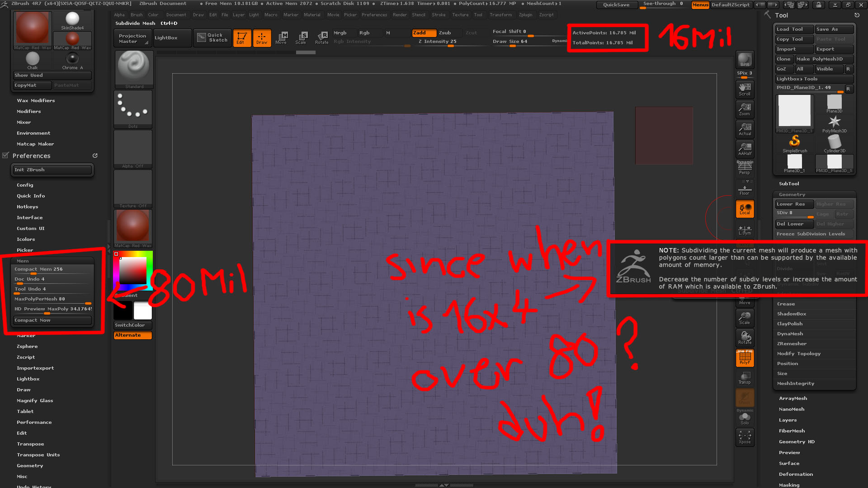Open the Zplugin menu
The image size is (868, 488).
pos(525,15)
